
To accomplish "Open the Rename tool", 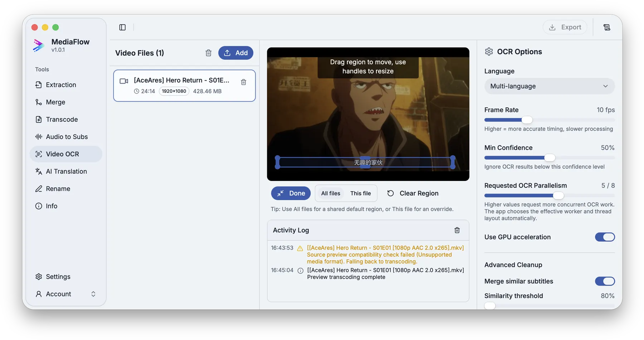I will tap(66, 189).
